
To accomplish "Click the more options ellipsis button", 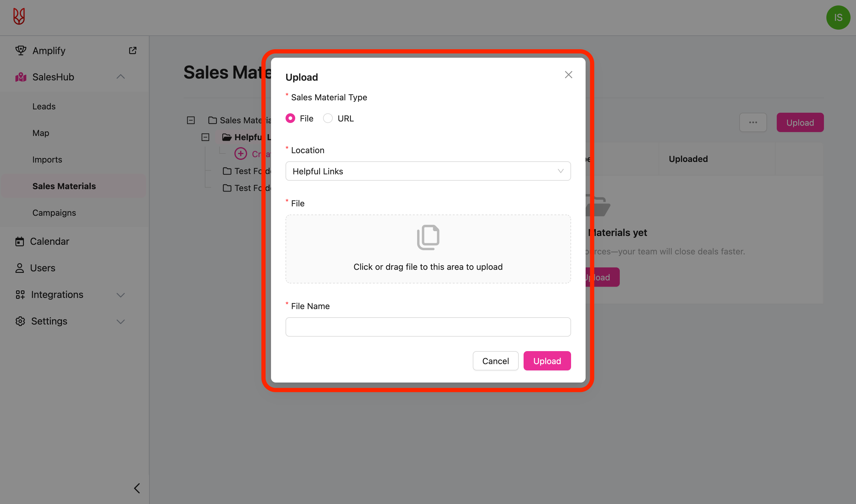I will click(x=753, y=122).
